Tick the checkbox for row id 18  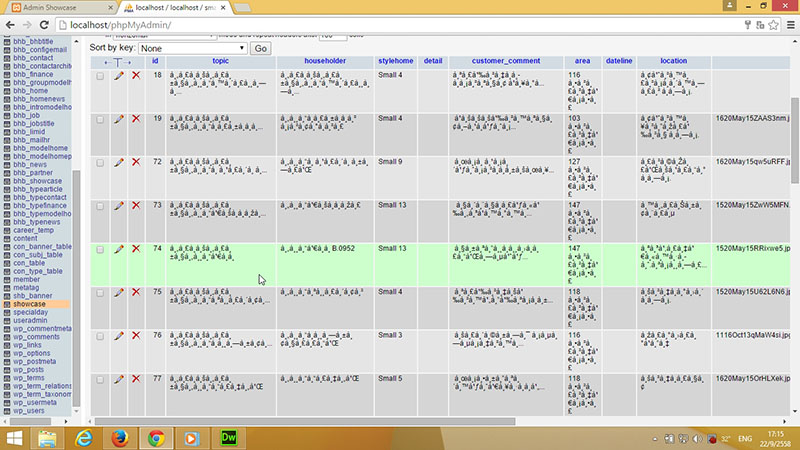(100, 76)
